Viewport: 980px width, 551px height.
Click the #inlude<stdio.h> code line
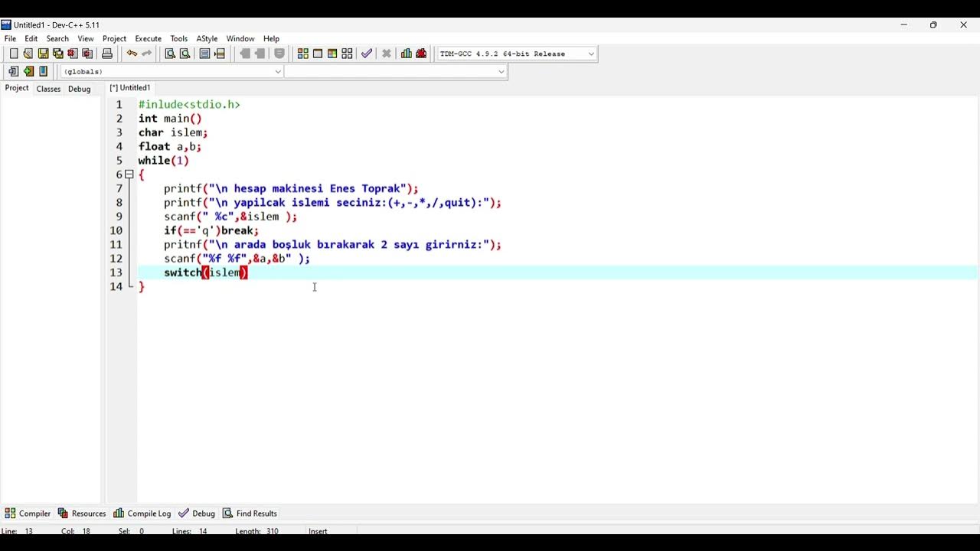(x=189, y=105)
